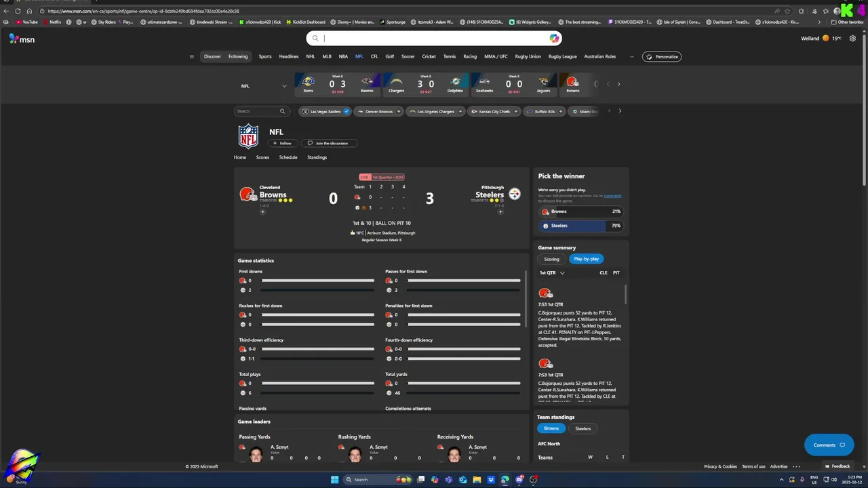Click the NFL shield logo
868x488 pixels.
click(248, 136)
